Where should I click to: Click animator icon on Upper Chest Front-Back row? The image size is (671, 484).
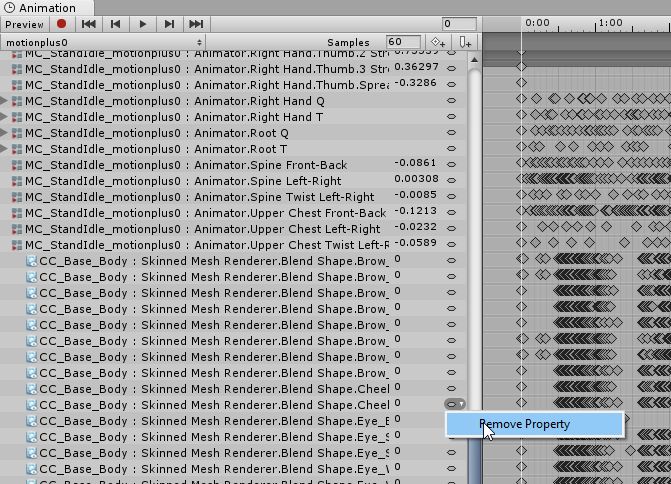coord(17,213)
